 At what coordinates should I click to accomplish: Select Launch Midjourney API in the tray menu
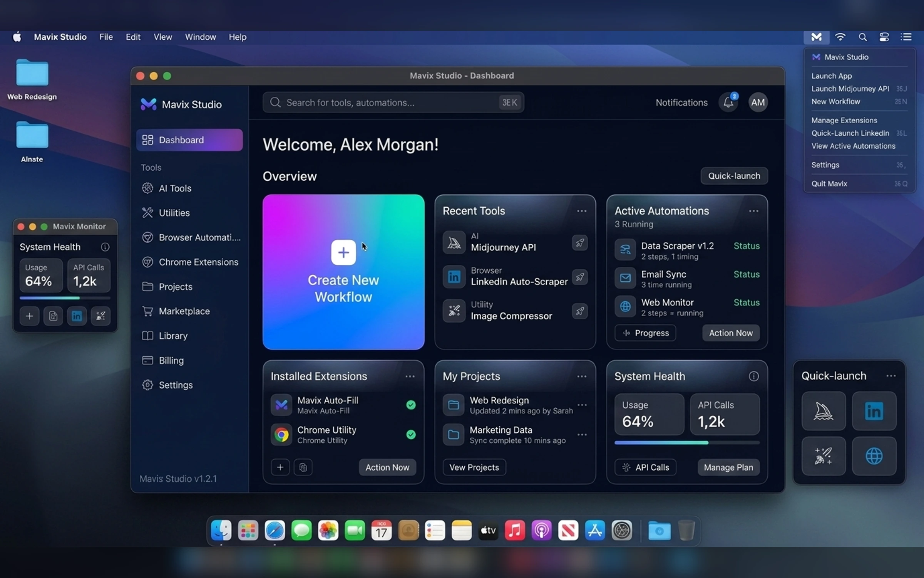859,89
